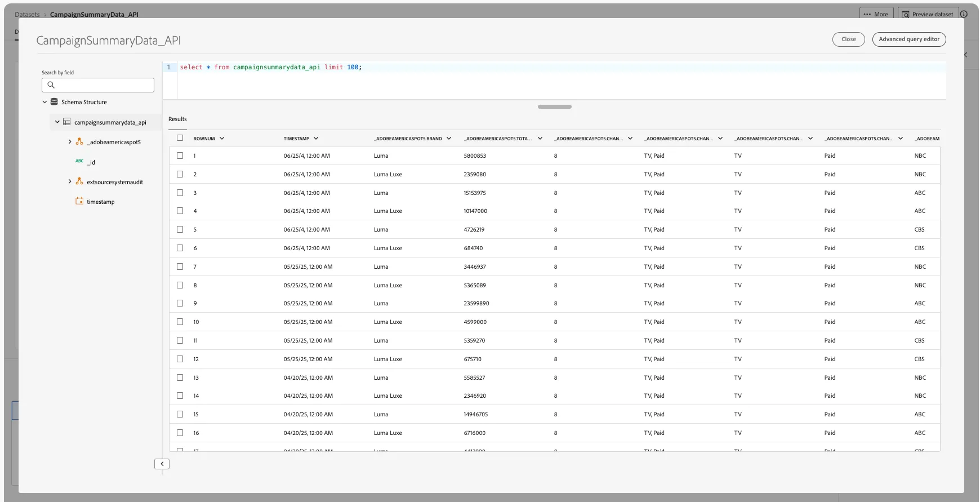The width and height of the screenshot is (980, 502).
Task: Click the Preview dataset button
Action: point(928,14)
